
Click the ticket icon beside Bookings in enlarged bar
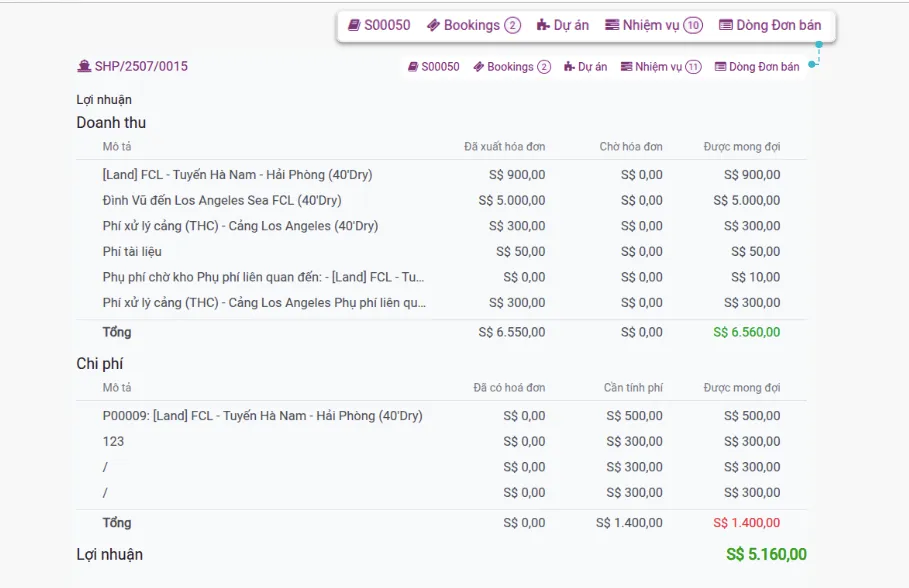click(x=433, y=25)
